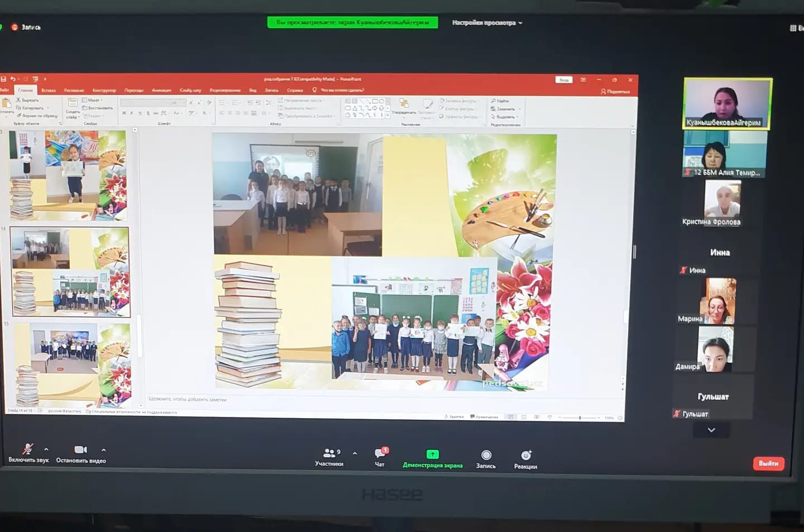The width and height of the screenshot is (804, 532).
Task: Open the Reactions emoji icon
Action: (525, 456)
